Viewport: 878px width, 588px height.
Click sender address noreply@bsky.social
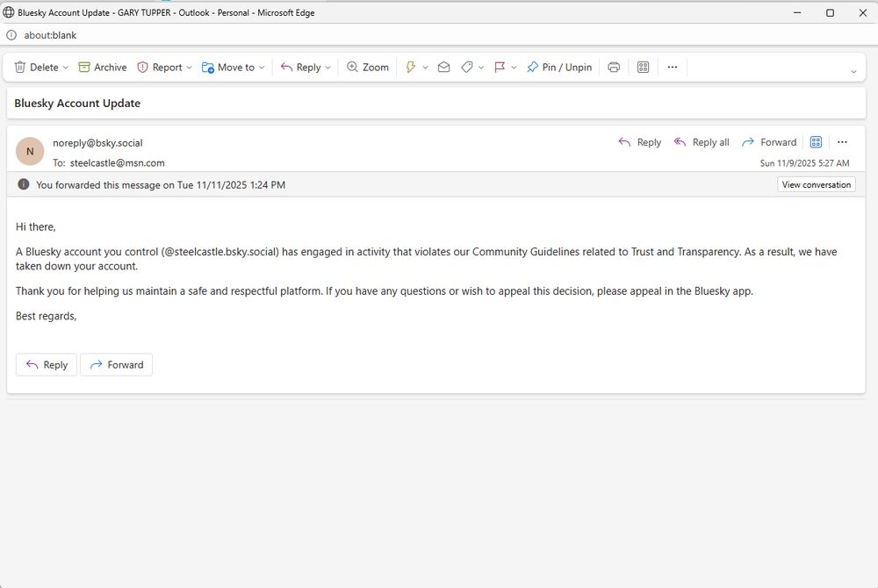pos(97,143)
